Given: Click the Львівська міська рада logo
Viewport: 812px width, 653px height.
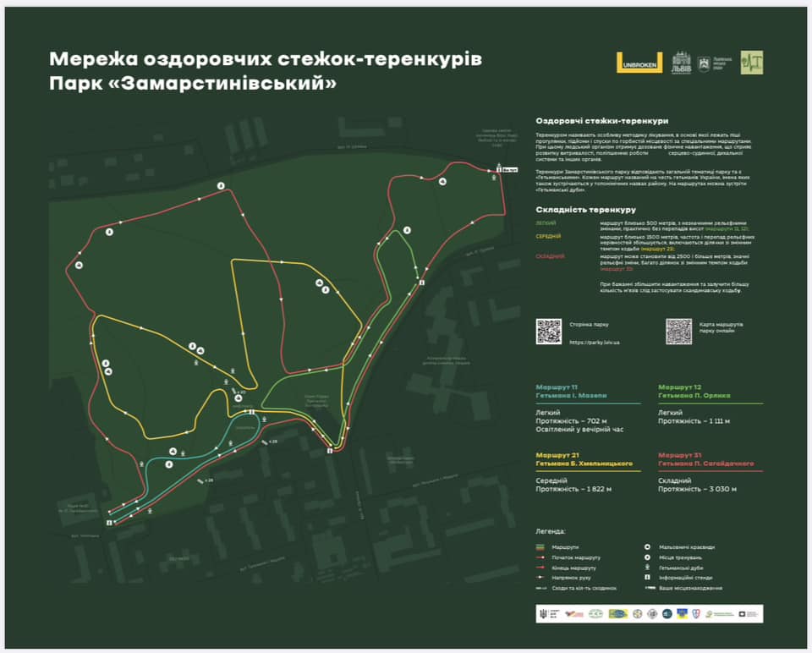Looking at the screenshot, I should (x=710, y=64).
